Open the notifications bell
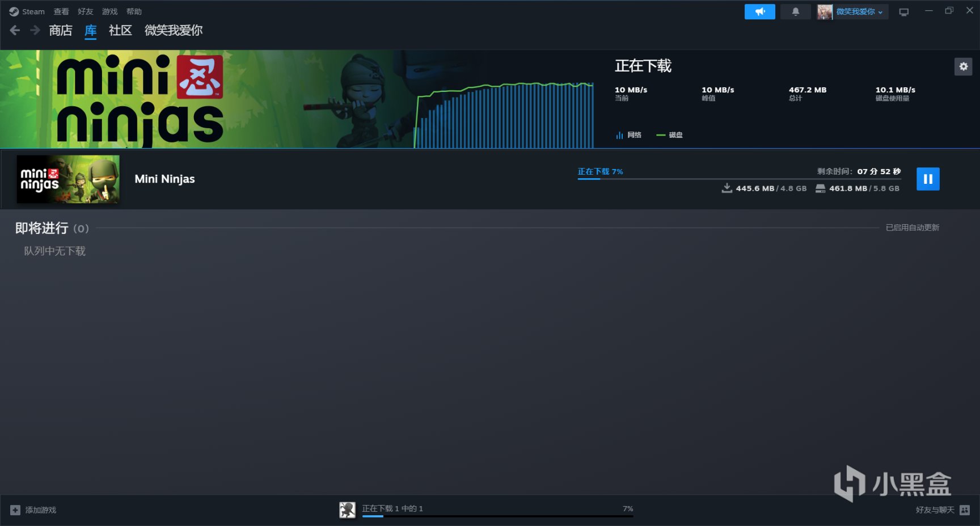The image size is (980, 526). [796, 11]
